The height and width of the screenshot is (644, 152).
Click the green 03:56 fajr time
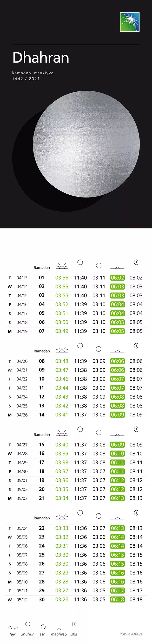tap(62, 277)
